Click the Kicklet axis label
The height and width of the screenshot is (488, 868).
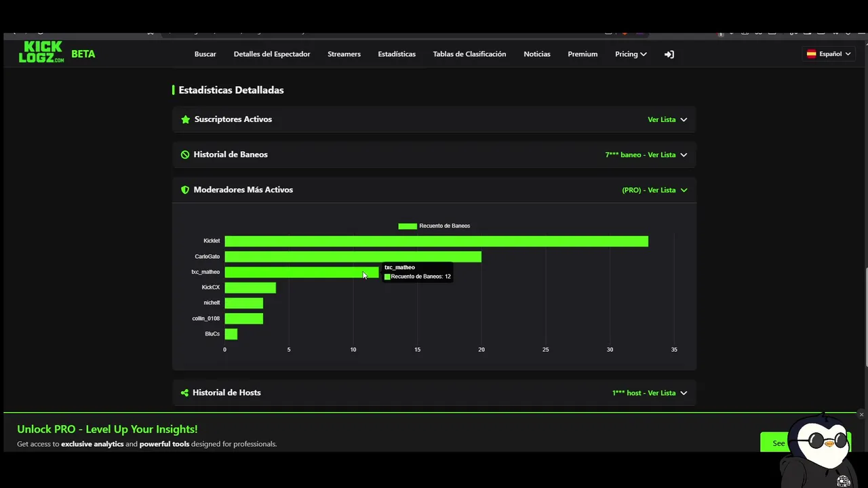[x=212, y=241]
